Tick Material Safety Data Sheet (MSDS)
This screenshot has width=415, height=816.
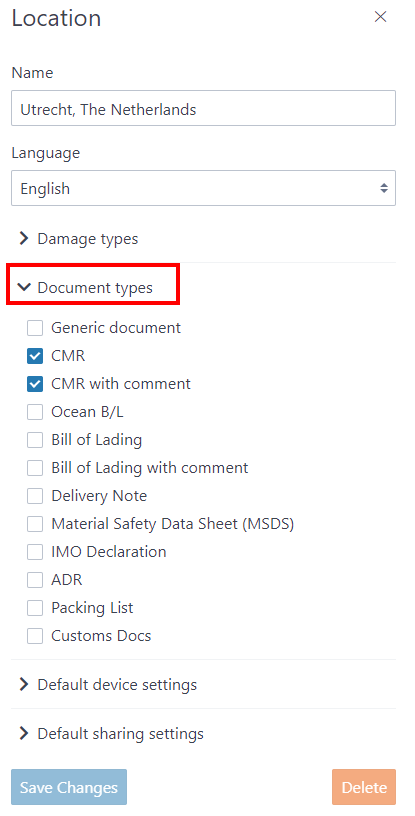(35, 525)
